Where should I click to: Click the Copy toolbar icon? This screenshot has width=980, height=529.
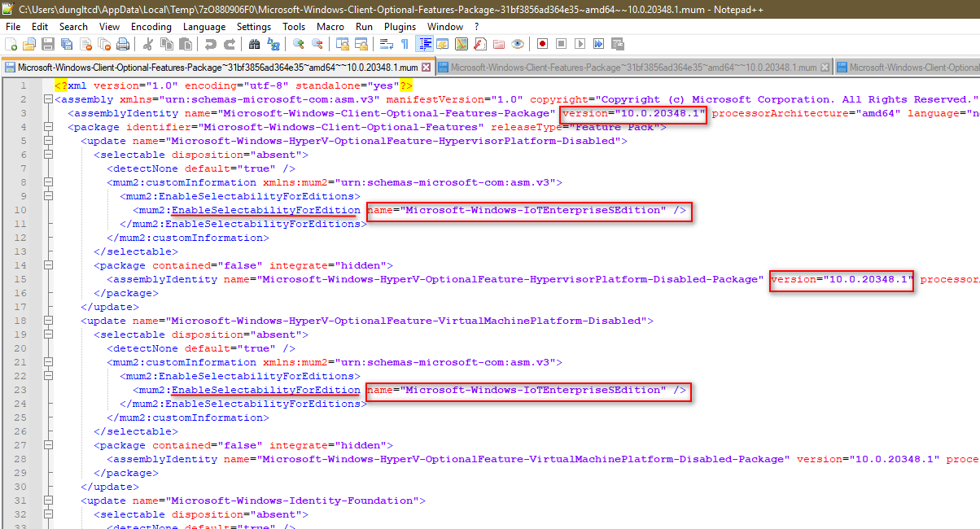point(166,43)
